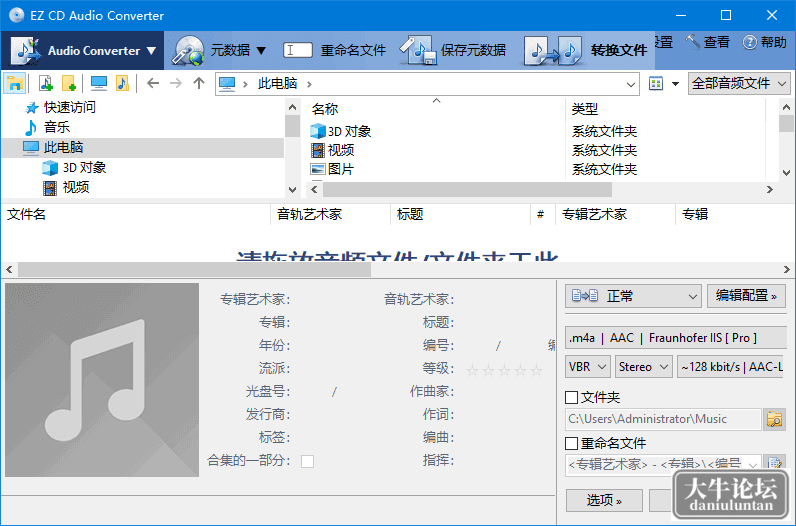Select 快速访问 in the folder tree
The width and height of the screenshot is (796, 526).
pos(70,107)
